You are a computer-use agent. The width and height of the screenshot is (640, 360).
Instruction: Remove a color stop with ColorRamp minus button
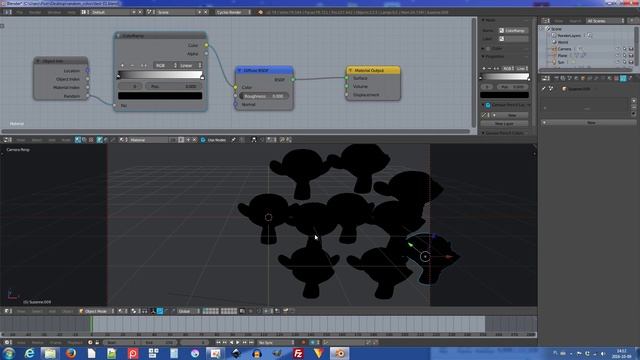click(132, 65)
